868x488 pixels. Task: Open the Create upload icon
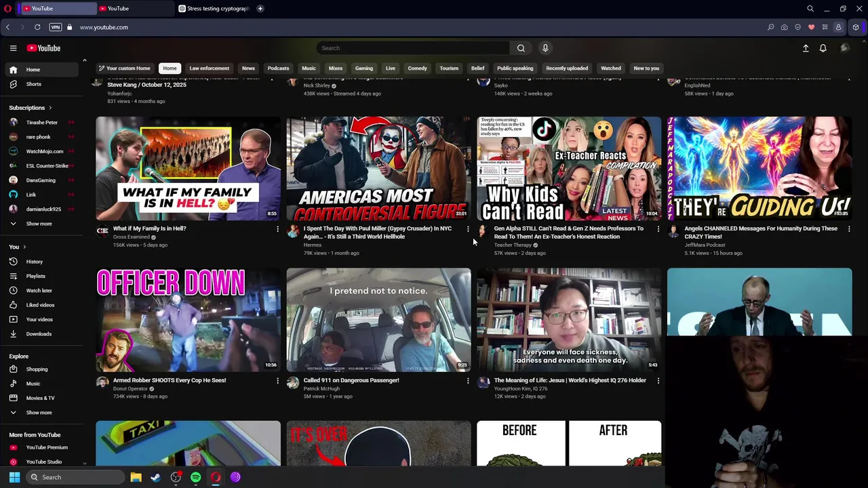coord(806,48)
